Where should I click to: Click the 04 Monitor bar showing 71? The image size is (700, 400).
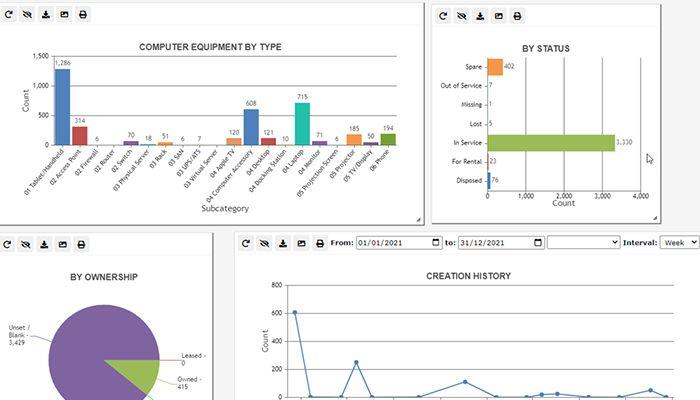click(x=320, y=143)
